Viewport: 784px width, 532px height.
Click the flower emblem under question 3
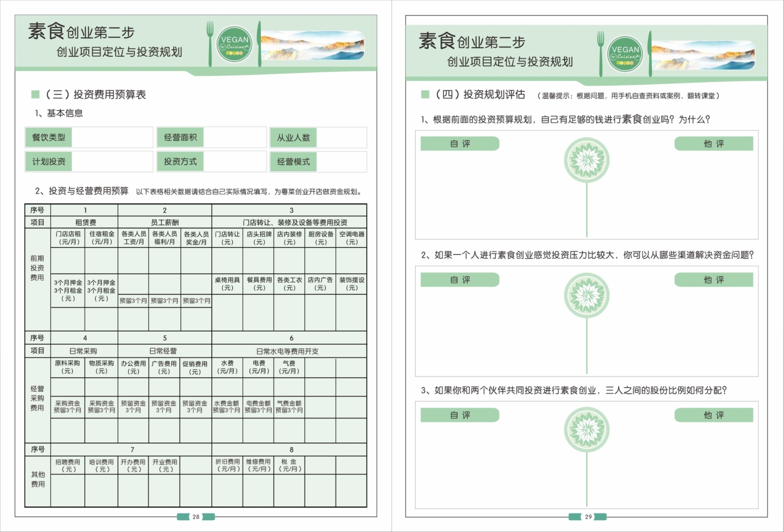coord(587,430)
